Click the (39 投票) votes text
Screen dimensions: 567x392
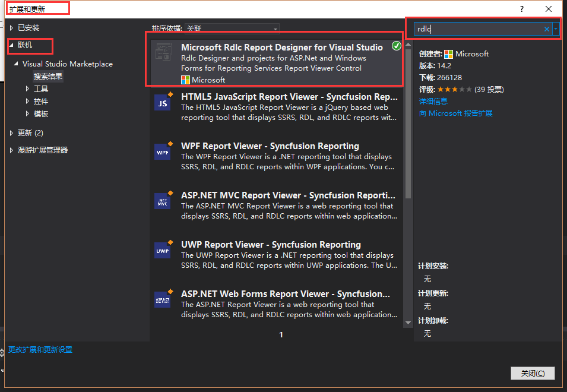489,90
